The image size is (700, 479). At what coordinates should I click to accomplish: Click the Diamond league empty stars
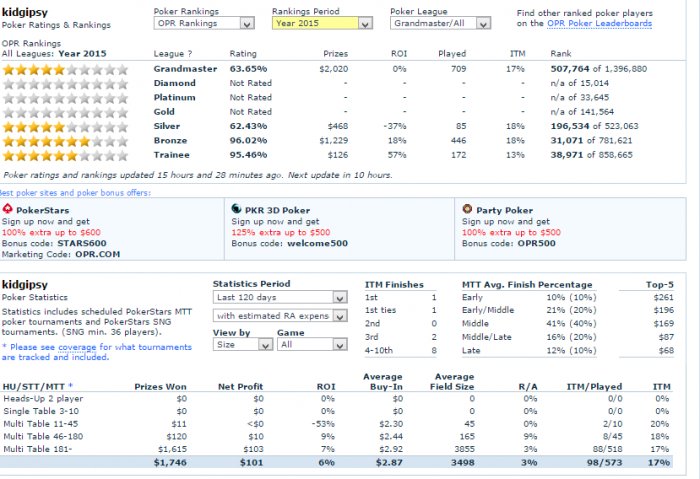coord(66,84)
